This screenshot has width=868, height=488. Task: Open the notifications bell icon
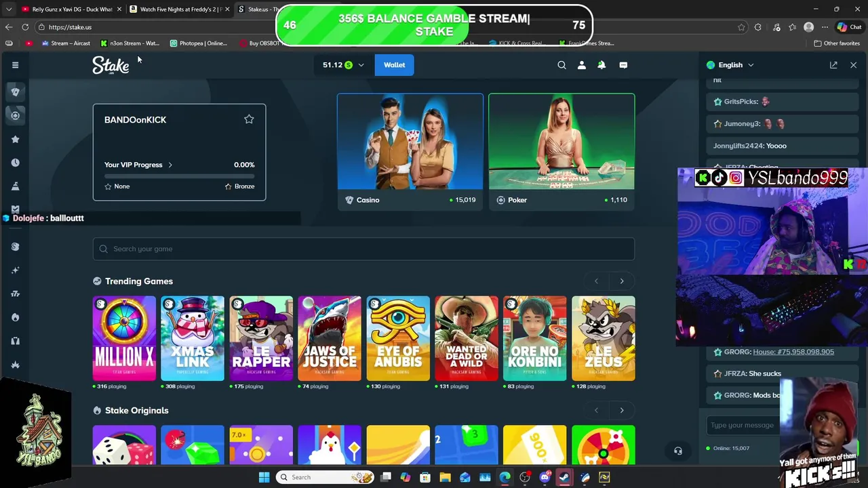601,65
